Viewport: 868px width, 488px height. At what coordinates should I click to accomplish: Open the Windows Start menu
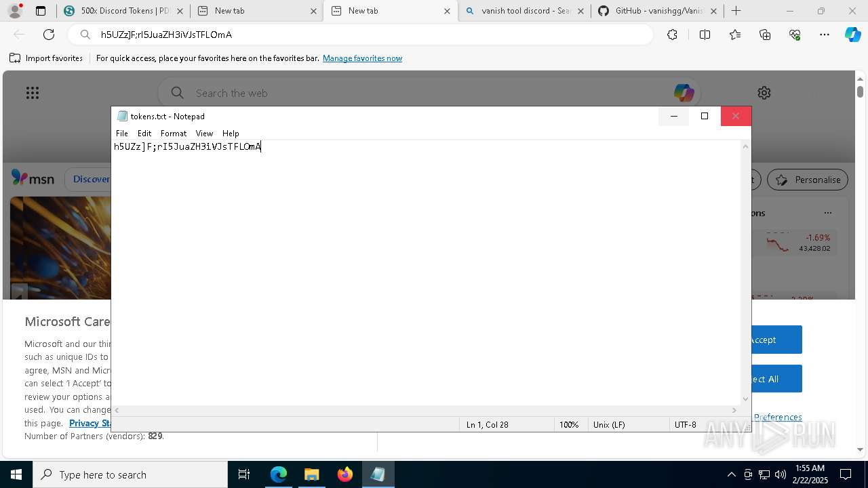coord(16,474)
